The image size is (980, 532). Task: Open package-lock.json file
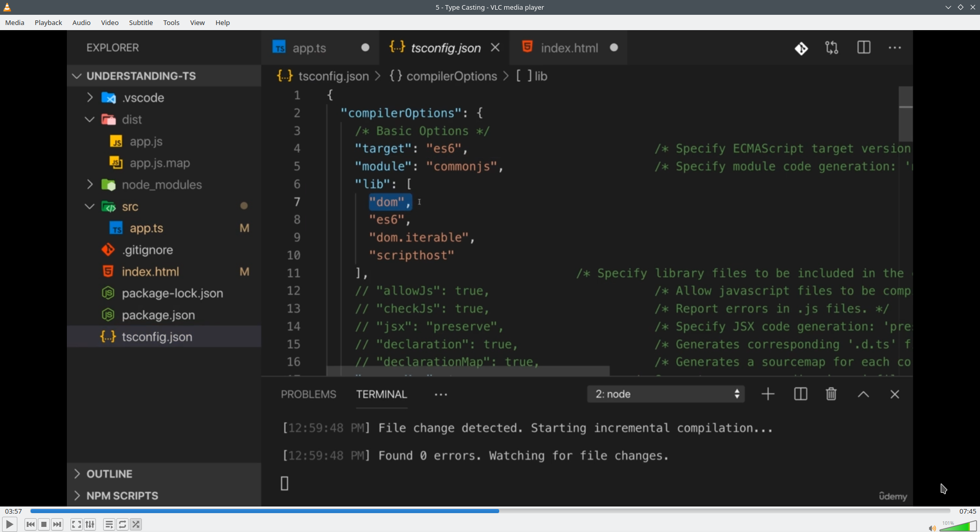[x=164, y=294]
